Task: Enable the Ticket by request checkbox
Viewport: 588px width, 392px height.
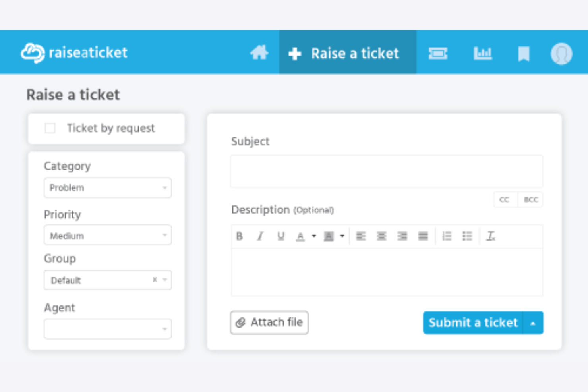Action: (50, 128)
